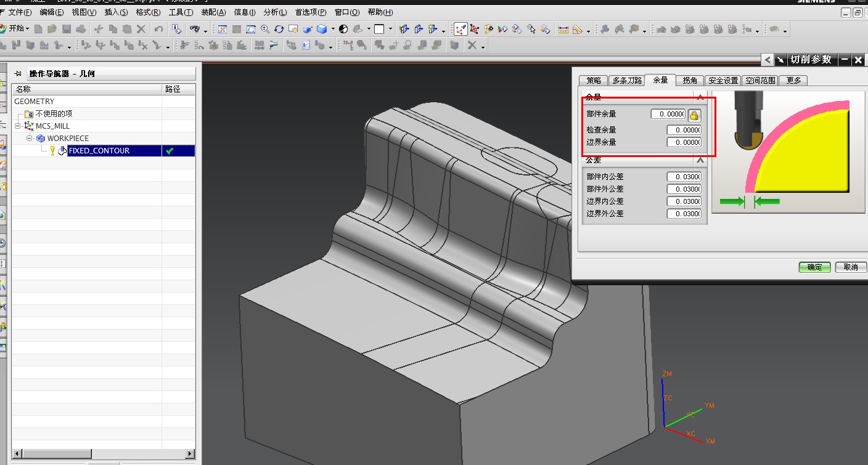Screen dimensions: 868x465
Task: Switch to the 策略 tab
Action: (x=593, y=80)
